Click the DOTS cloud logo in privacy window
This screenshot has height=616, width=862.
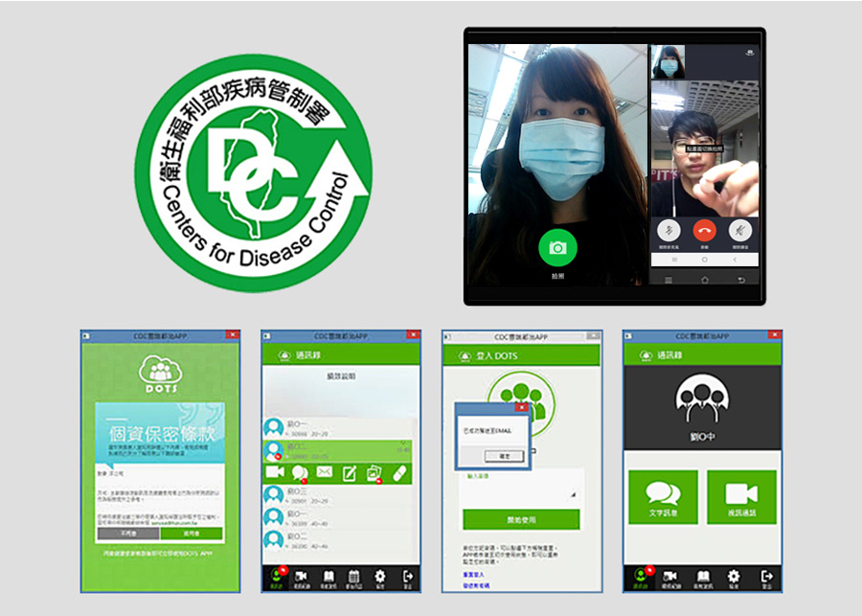tap(161, 374)
